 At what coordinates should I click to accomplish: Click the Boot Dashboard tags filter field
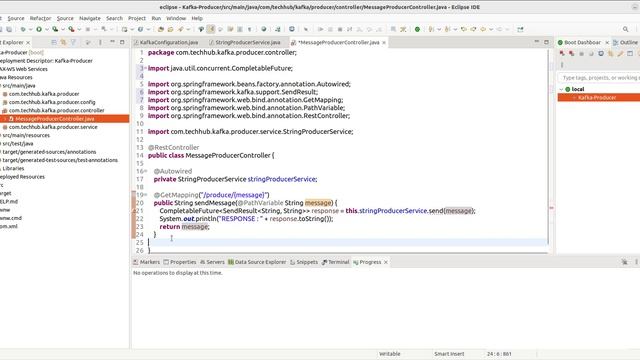click(x=599, y=78)
